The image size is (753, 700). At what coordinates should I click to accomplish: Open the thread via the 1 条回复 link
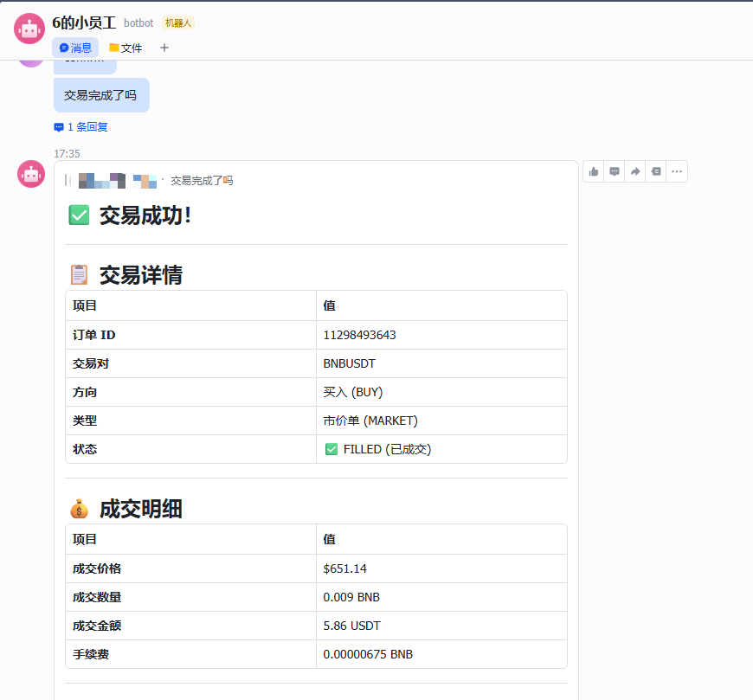80,126
